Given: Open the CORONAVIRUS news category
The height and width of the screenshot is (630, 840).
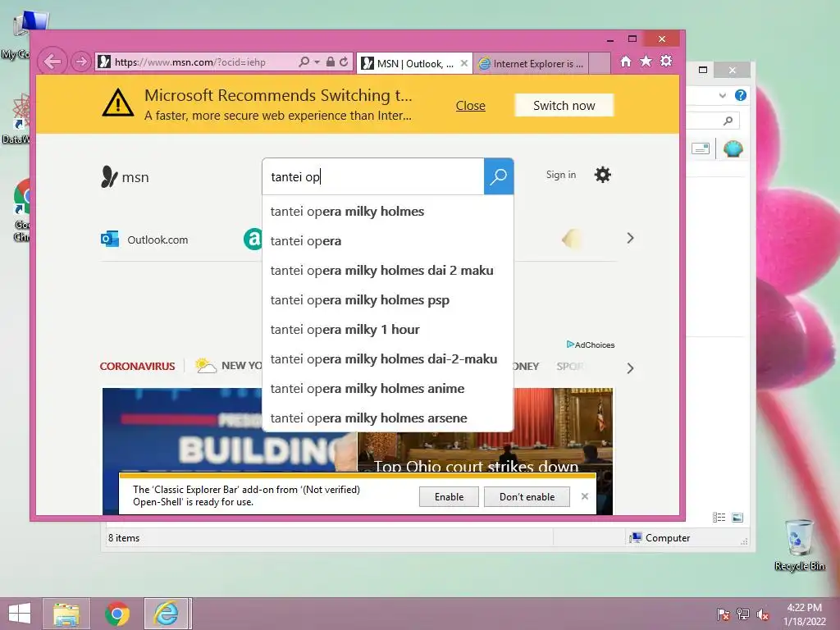Looking at the screenshot, I should tap(137, 367).
